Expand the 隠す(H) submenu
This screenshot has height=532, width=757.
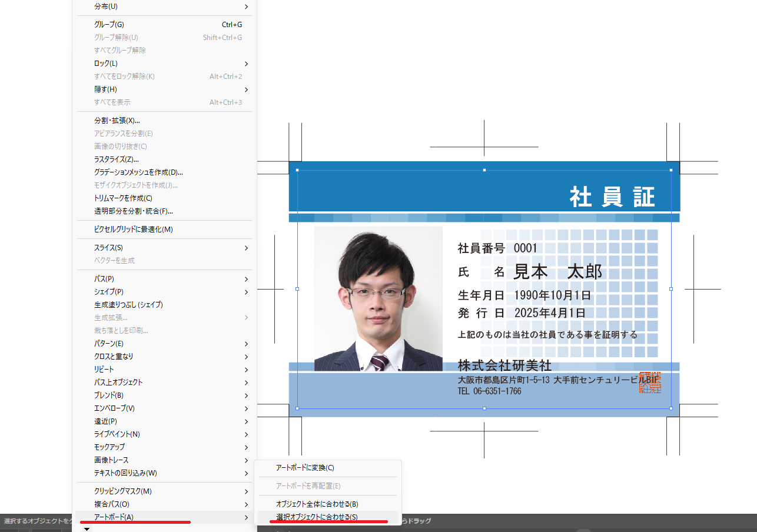[105, 89]
